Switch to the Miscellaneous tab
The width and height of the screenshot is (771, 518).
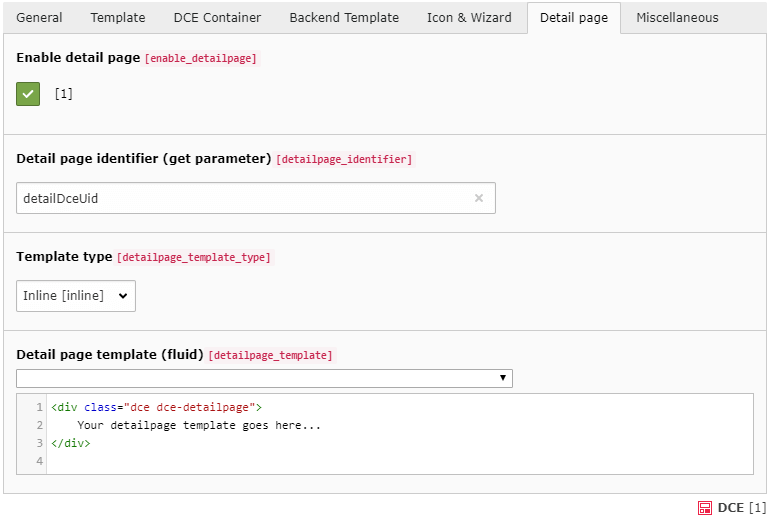[677, 18]
